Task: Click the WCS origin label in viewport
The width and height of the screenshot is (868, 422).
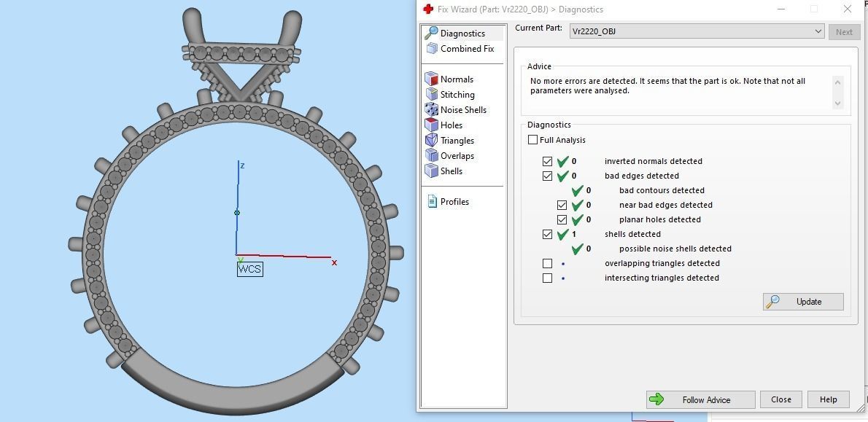Action: 249,270
